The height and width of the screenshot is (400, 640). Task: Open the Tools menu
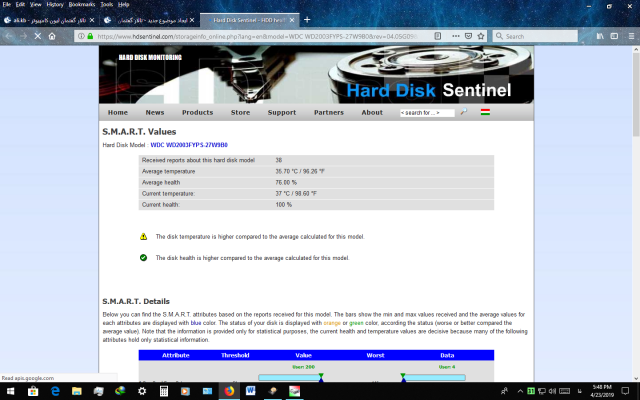click(x=107, y=4)
